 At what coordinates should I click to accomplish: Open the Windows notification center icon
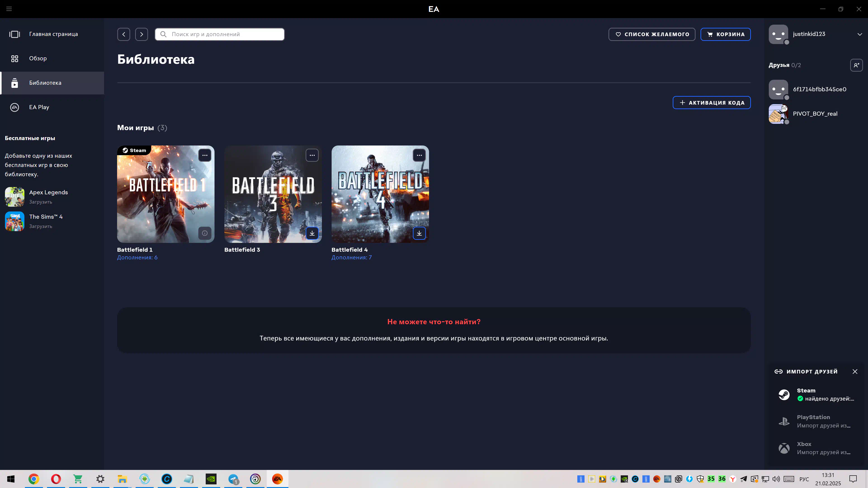(853, 479)
